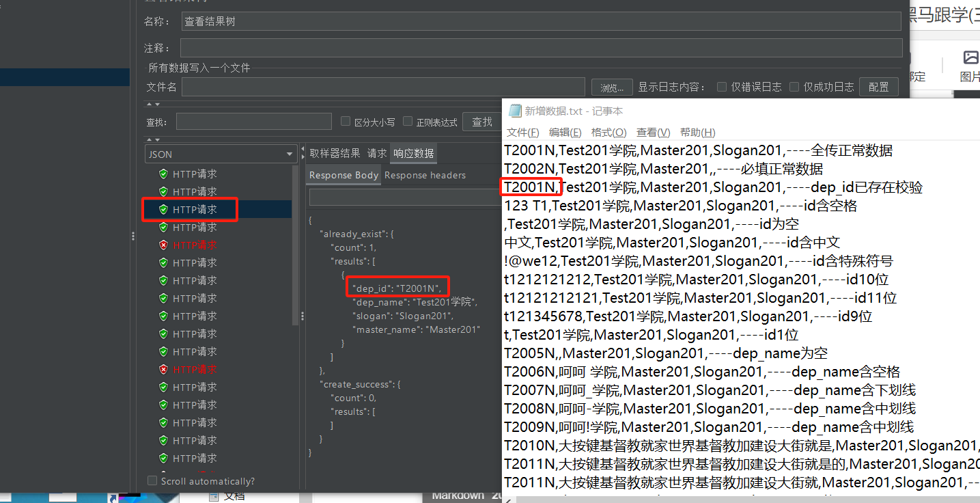
Task: Toggle the Scroll automatically? checkbox
Action: [x=152, y=481]
